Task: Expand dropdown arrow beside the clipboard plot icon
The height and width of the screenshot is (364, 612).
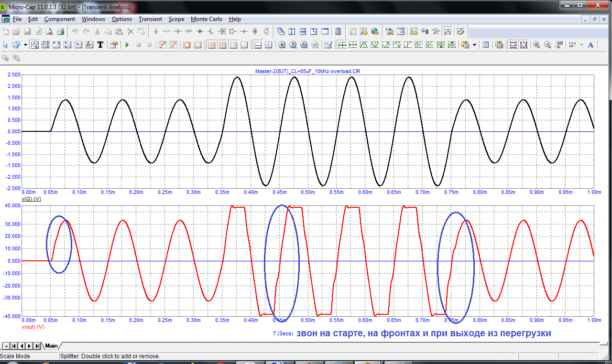Action: (x=474, y=45)
